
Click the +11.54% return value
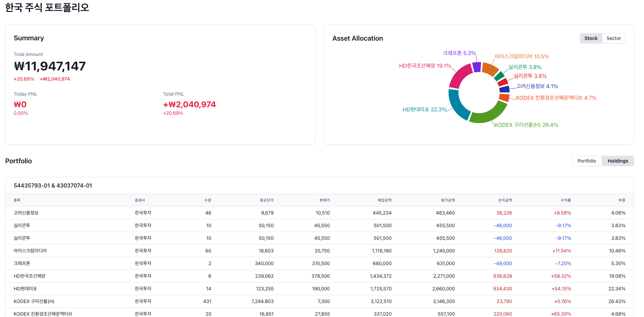562,251
